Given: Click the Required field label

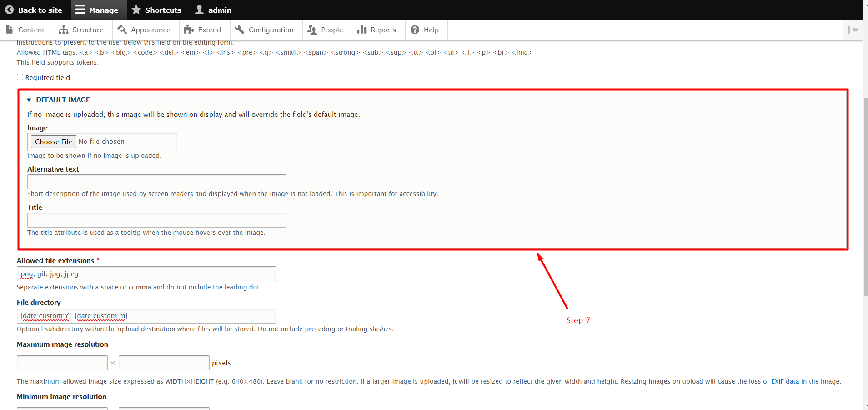Looking at the screenshot, I should 48,77.
